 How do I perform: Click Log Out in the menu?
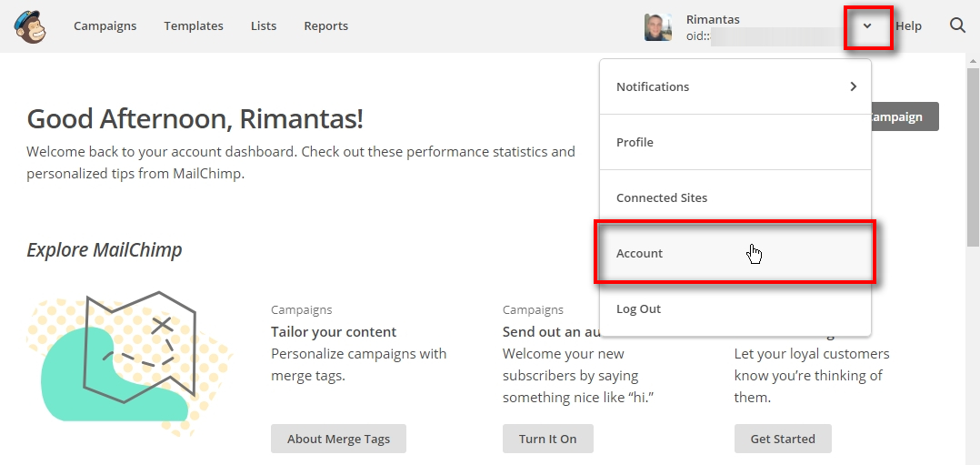(x=638, y=309)
